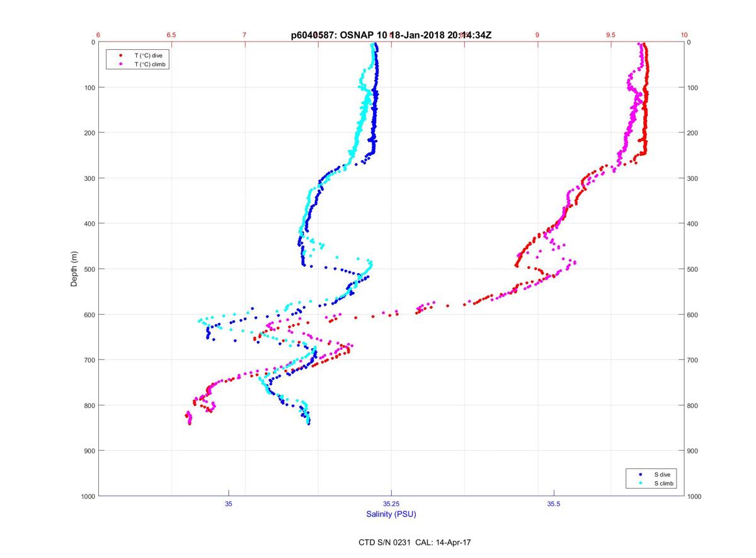Click the 600 depth tick on right axis
756x558 pixels.
click(x=692, y=315)
